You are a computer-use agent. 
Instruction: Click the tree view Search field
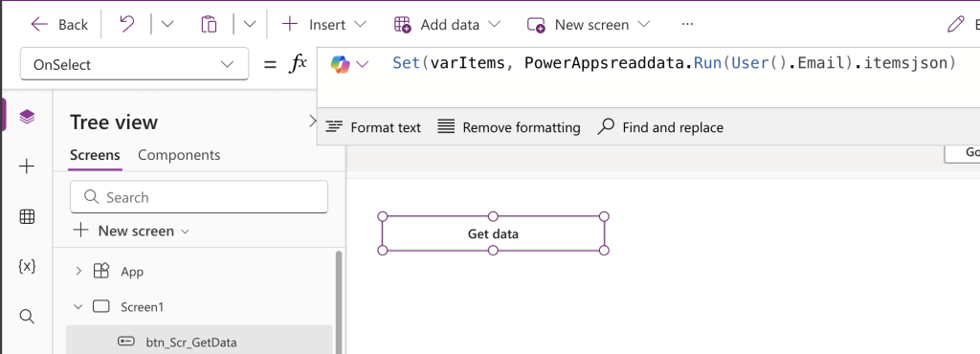click(x=199, y=197)
